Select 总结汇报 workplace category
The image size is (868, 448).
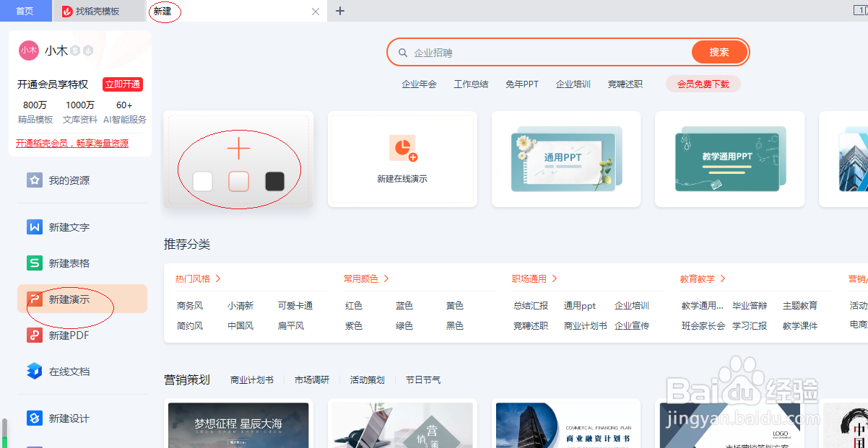tap(531, 306)
